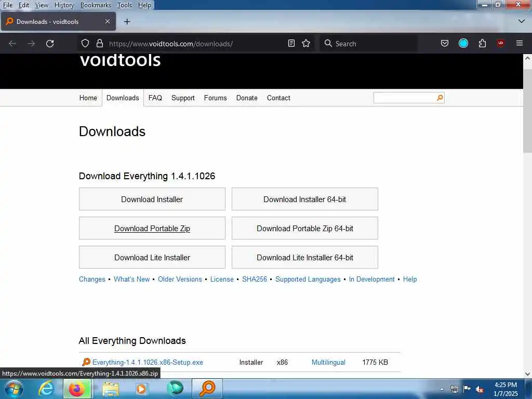Image resolution: width=532 pixels, height=399 pixels.
Task: Open the Windows Start orb
Action: (x=14, y=389)
